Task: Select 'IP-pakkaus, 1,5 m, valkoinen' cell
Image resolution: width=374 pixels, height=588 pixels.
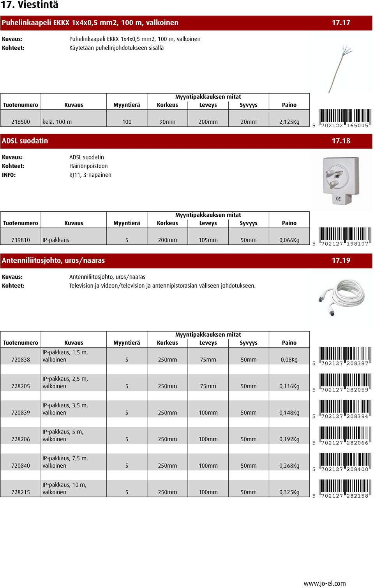Action: [65, 356]
